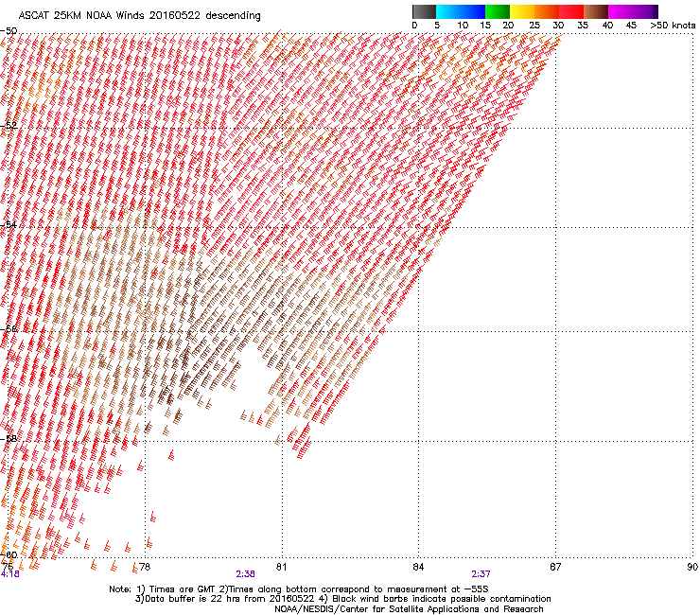This screenshot has width=700, height=615.
Task: Click the chart title 'ASCAT 25KM NOAA Winds 20160522 descending'
Action: 139,15
